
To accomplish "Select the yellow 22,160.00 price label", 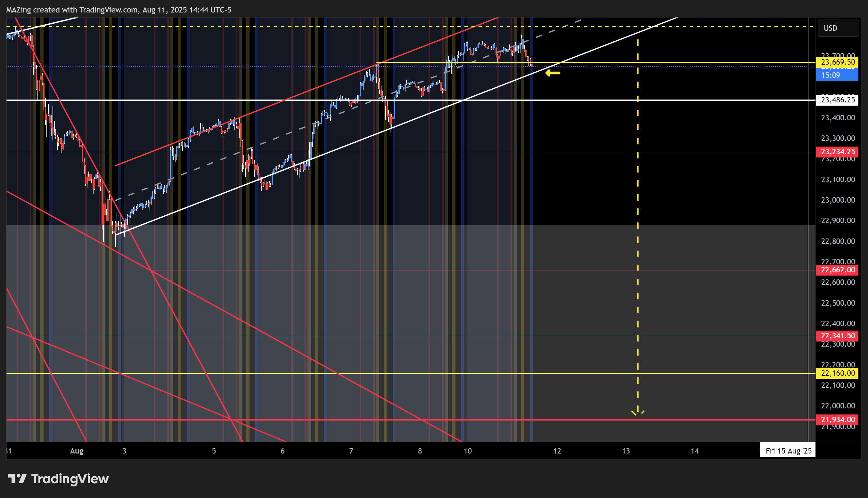I will pos(837,373).
